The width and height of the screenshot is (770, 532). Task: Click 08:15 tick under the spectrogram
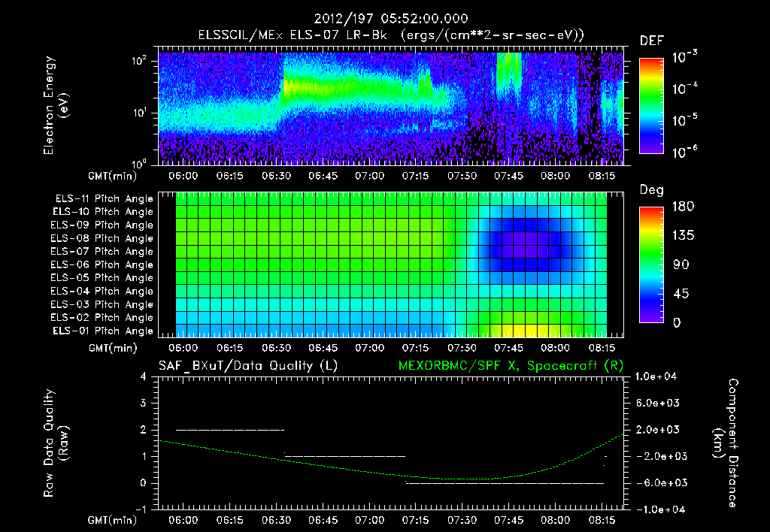point(602,176)
